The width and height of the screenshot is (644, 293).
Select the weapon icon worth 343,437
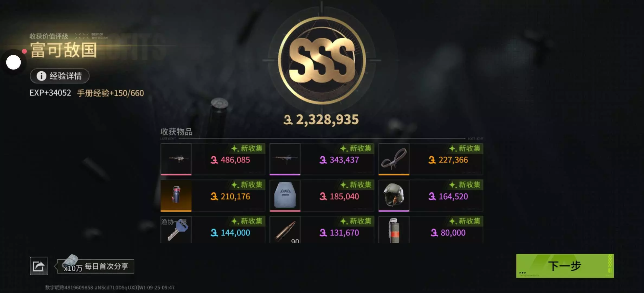285,159
